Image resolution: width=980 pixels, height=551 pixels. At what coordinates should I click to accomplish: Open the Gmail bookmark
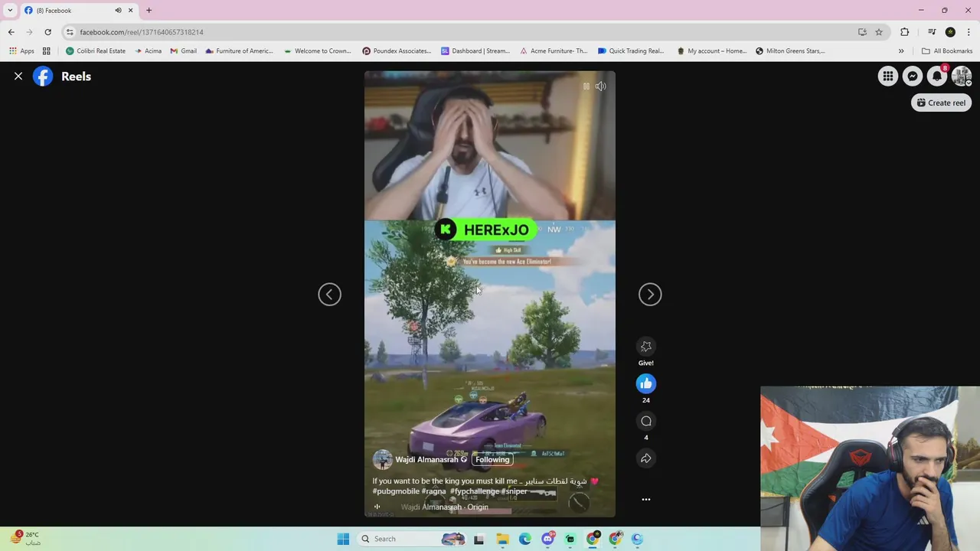click(x=184, y=51)
